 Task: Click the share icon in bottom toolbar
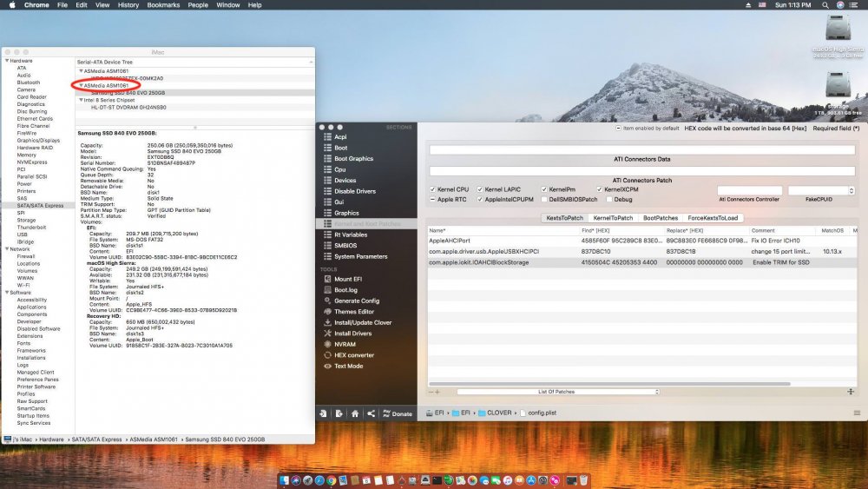(x=371, y=413)
